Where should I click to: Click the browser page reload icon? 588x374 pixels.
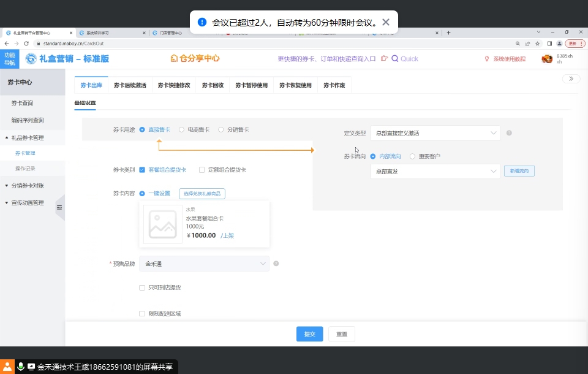click(26, 44)
